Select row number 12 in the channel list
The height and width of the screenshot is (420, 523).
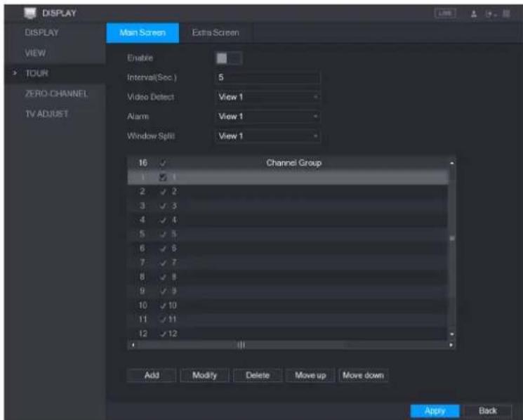[x=288, y=334]
